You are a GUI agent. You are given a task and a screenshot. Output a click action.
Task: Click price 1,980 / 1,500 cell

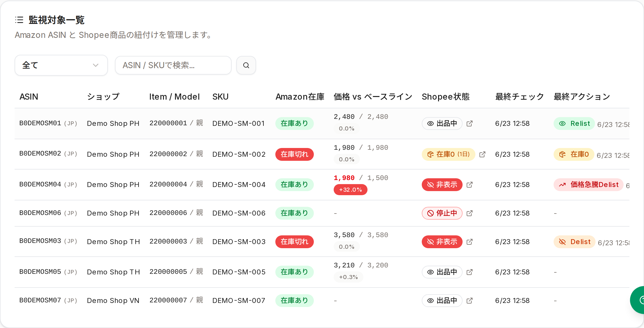[x=361, y=178]
